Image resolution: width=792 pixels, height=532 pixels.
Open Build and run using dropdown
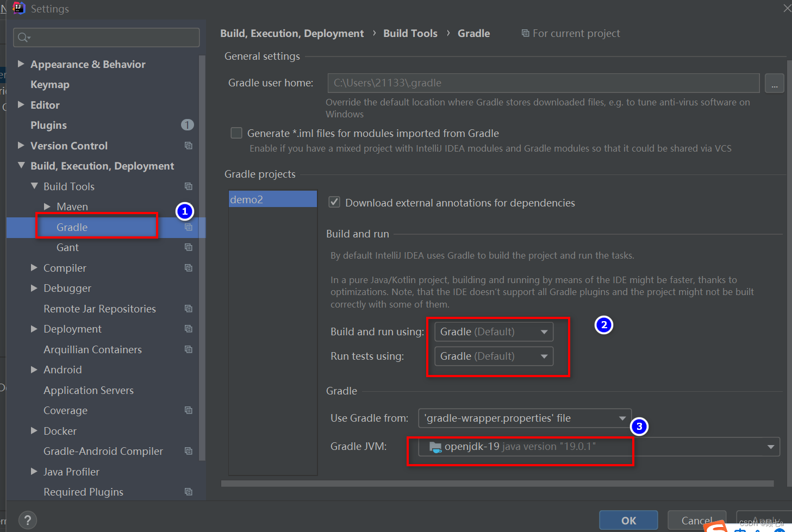pyautogui.click(x=494, y=331)
